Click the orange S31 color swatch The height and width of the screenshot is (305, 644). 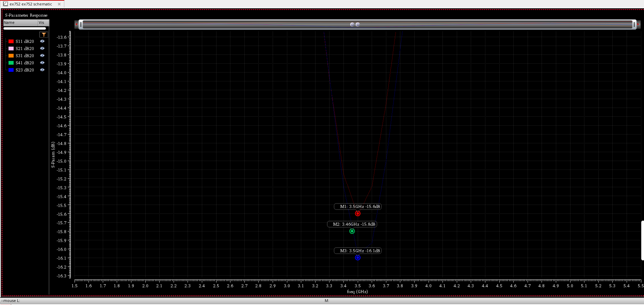(x=11, y=55)
